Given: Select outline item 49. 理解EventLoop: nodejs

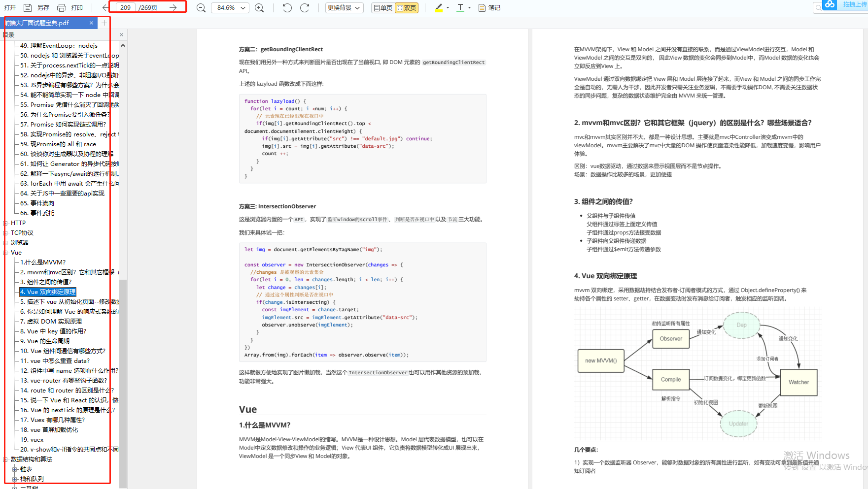Looking at the screenshot, I should (59, 46).
